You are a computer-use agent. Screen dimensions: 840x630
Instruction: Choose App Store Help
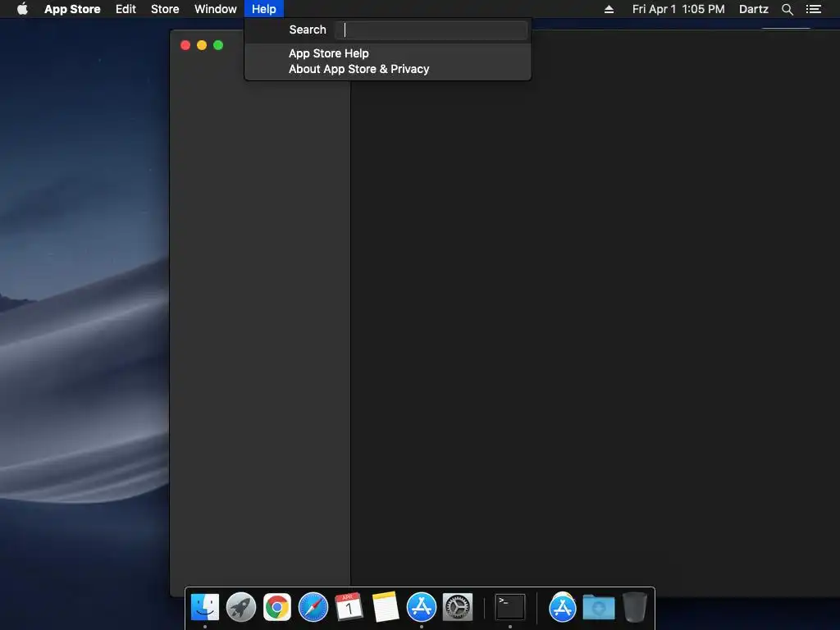[328, 53]
